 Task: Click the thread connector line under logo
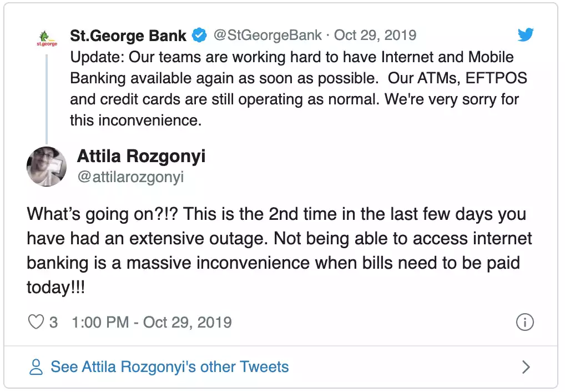[x=47, y=99]
